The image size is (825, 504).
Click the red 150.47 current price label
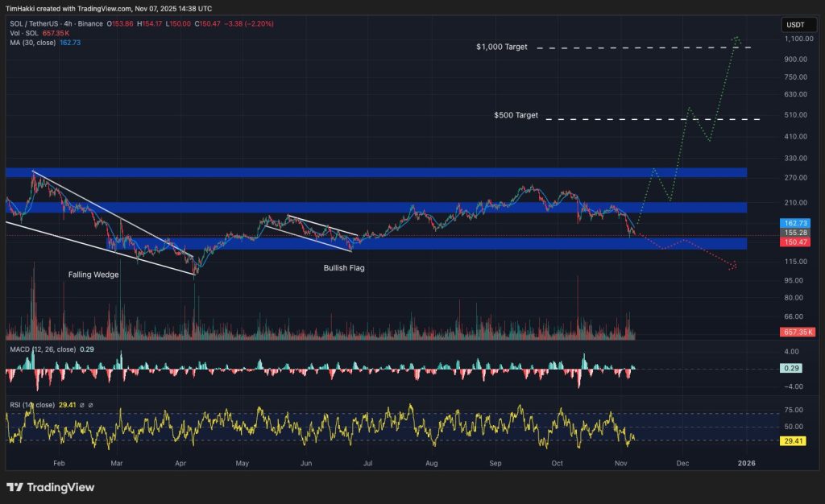pos(794,241)
